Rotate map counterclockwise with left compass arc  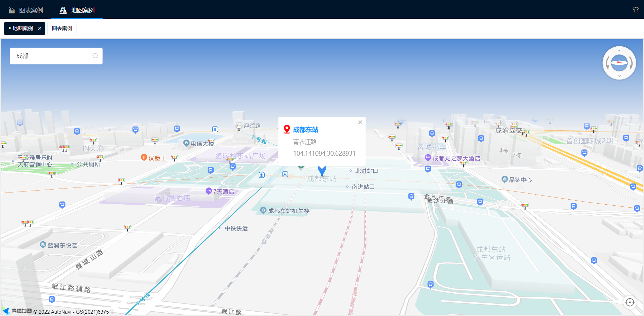point(607,63)
